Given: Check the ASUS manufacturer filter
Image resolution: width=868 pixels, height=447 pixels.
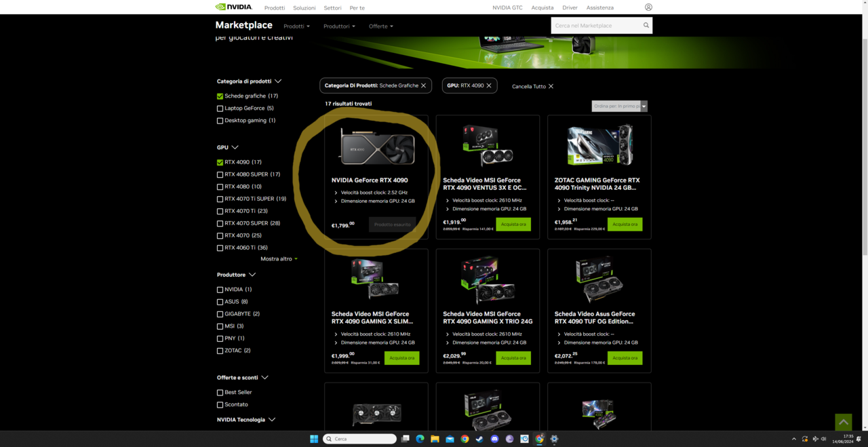Looking at the screenshot, I should point(220,302).
